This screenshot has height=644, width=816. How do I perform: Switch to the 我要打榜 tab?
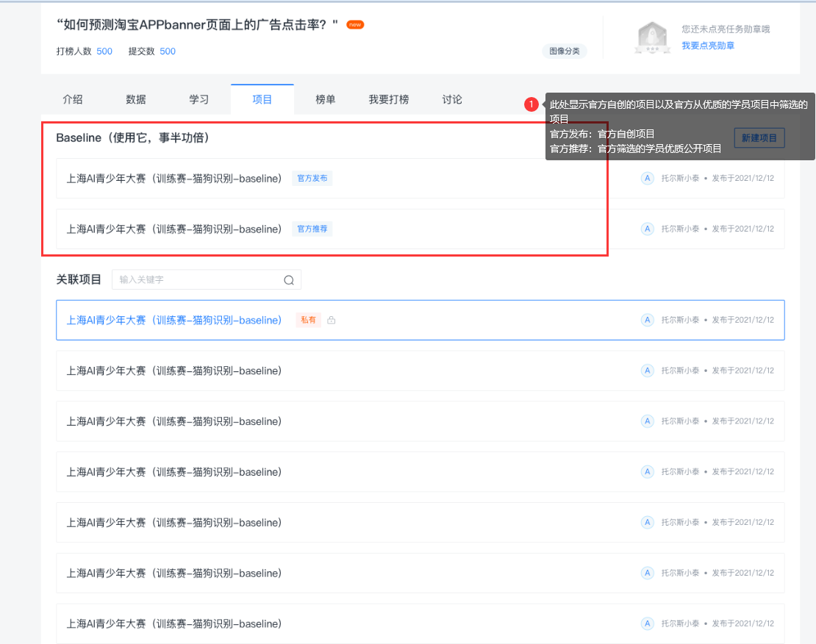click(389, 99)
